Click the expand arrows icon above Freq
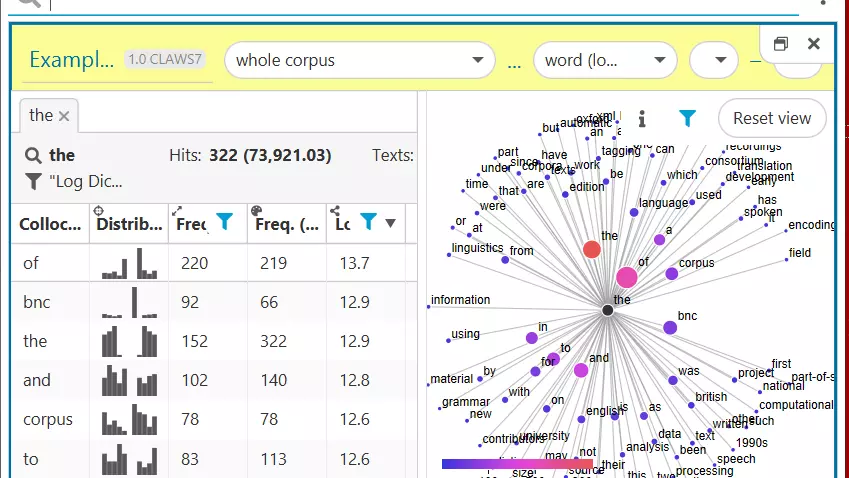The height and width of the screenshot is (478, 849). point(177,211)
